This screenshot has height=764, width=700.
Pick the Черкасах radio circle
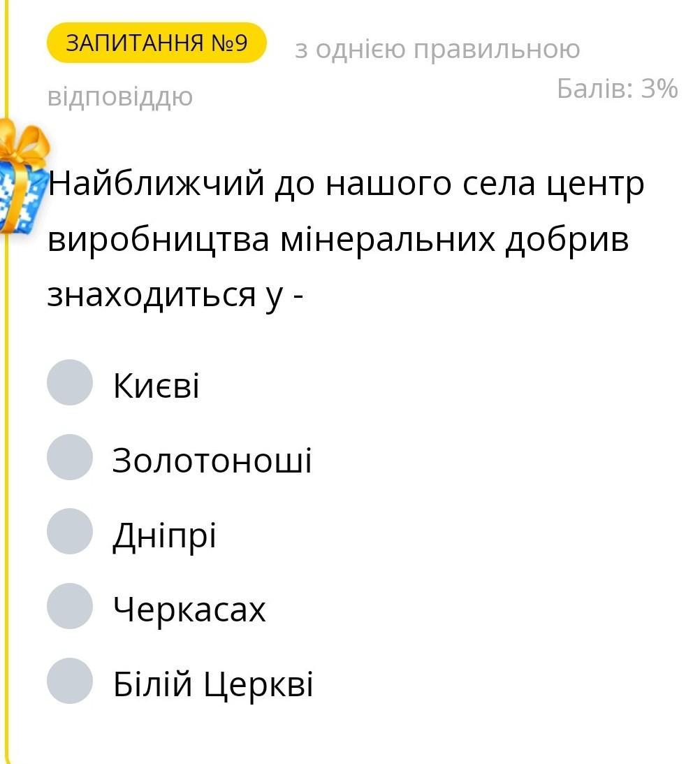(70, 607)
